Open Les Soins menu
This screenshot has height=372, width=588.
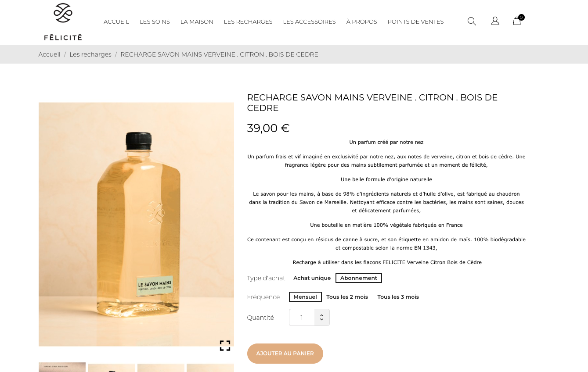pos(155,21)
